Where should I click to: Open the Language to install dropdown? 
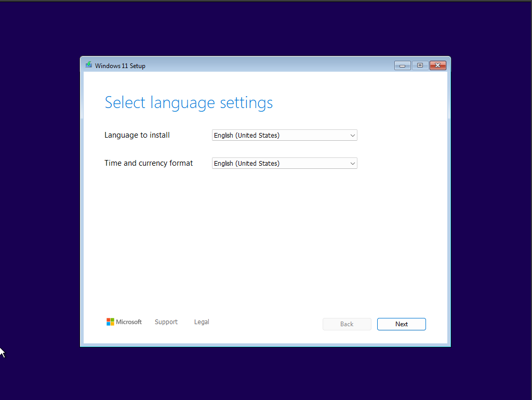[284, 135]
